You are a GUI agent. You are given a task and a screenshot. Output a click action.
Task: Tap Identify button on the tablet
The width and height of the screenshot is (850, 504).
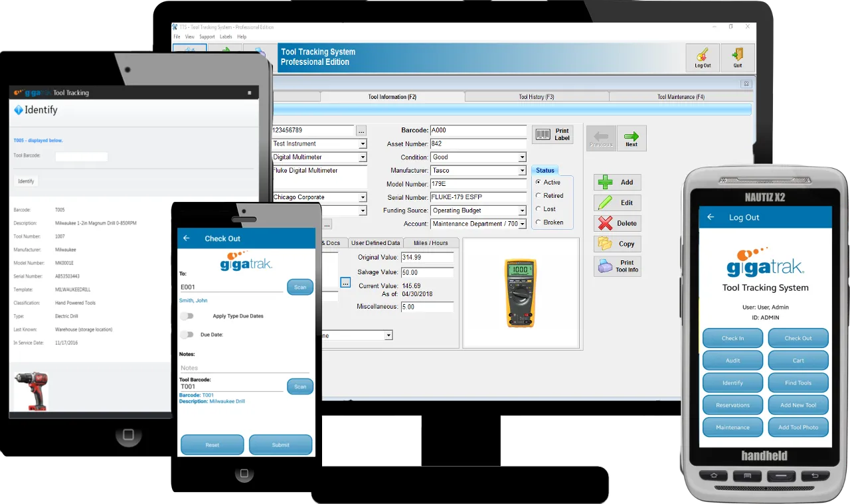click(26, 181)
